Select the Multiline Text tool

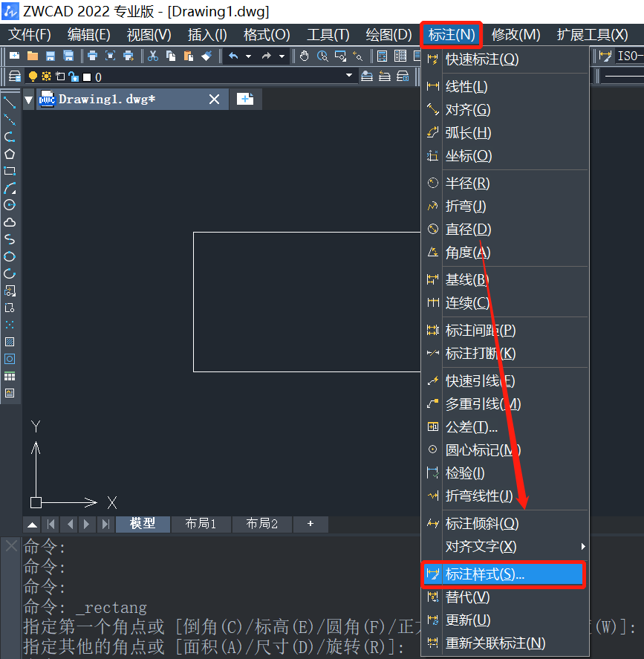[x=10, y=393]
